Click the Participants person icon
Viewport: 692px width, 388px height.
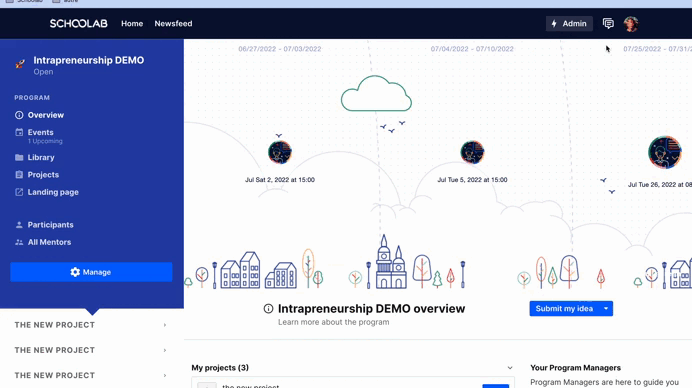pyautogui.click(x=19, y=225)
